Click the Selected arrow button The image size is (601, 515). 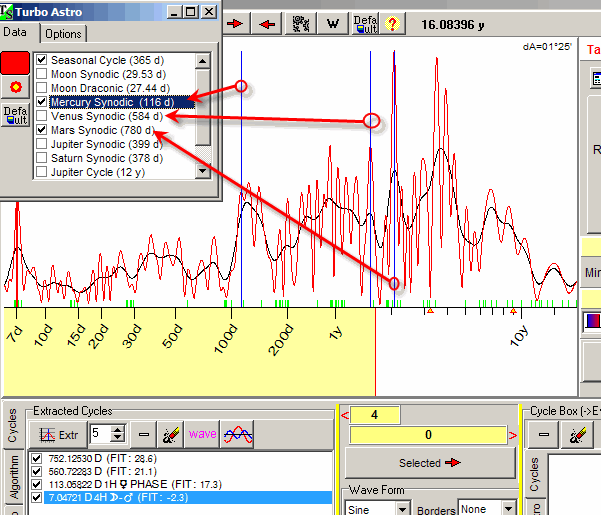tap(430, 463)
